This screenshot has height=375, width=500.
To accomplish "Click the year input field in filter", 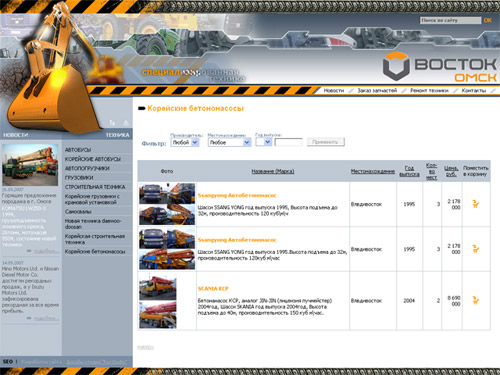I will (x=288, y=142).
